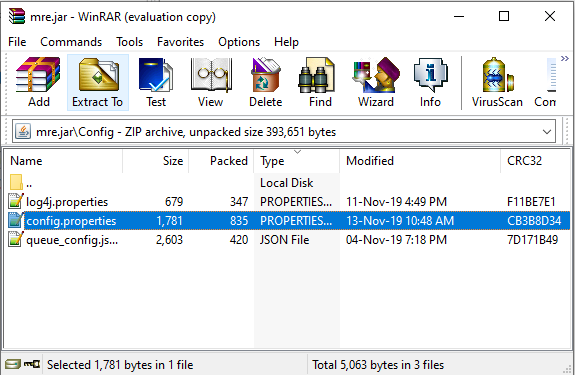This screenshot has width=575, height=375.
Task: Click the partially hidden Comment toolbar icon
Action: pos(546,82)
